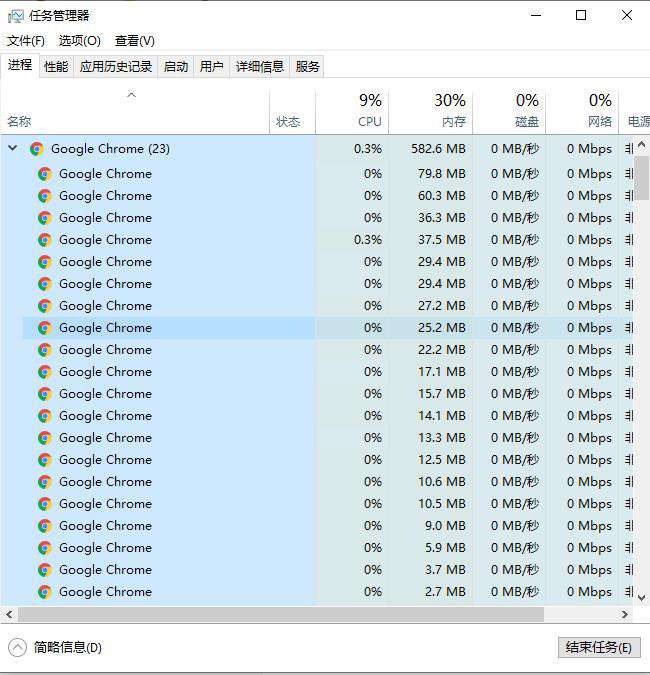Sort by the 状态 column header
This screenshot has width=650, height=675.
click(292, 111)
